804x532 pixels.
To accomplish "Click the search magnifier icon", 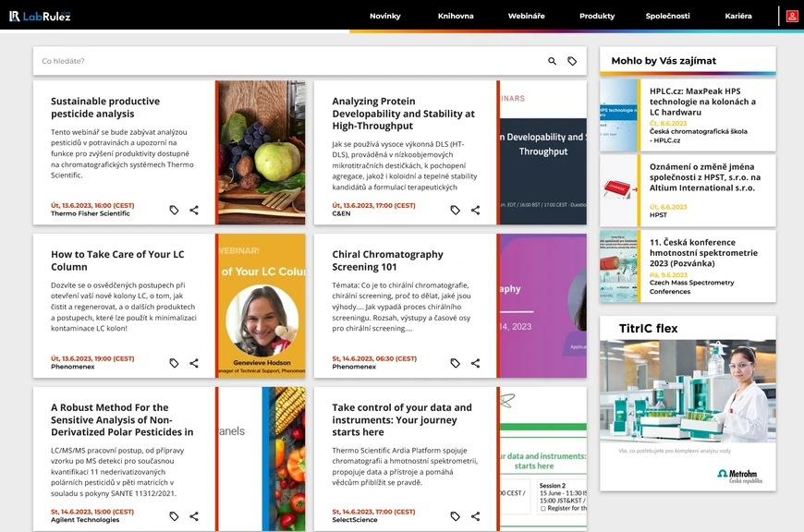I will click(x=553, y=61).
